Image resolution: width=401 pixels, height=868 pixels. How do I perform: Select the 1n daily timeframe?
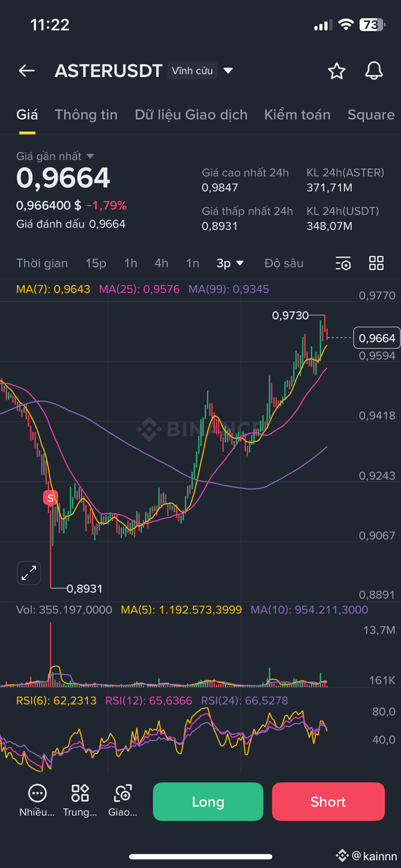(x=193, y=263)
